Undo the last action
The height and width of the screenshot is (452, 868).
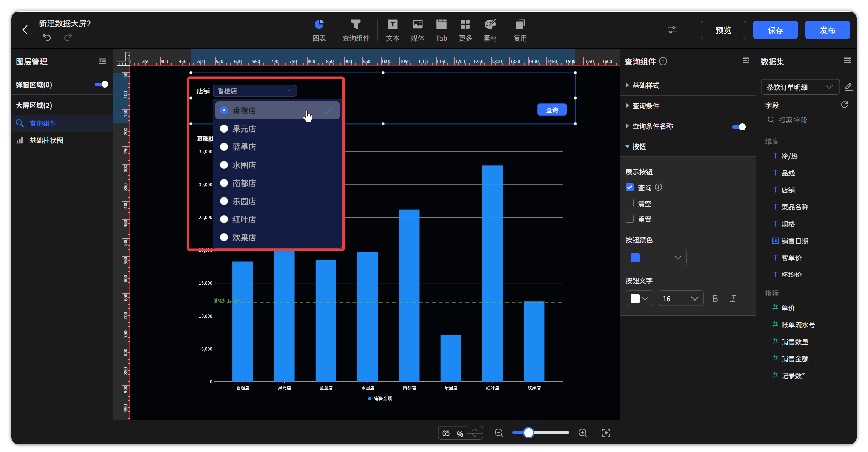[47, 37]
